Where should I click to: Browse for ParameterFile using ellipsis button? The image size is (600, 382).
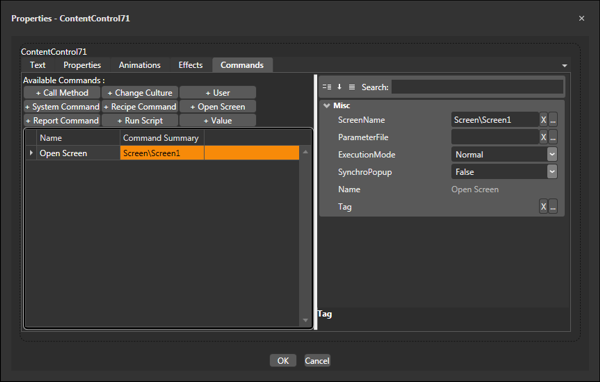tap(553, 137)
